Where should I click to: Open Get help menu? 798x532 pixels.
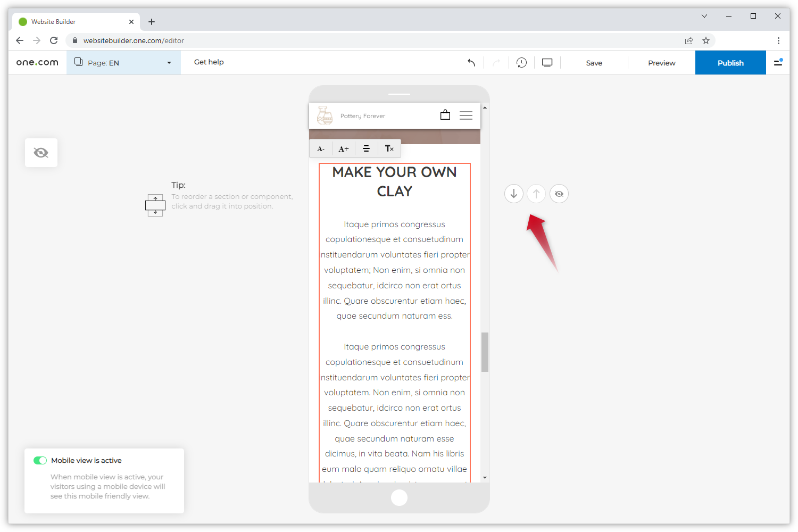[209, 62]
